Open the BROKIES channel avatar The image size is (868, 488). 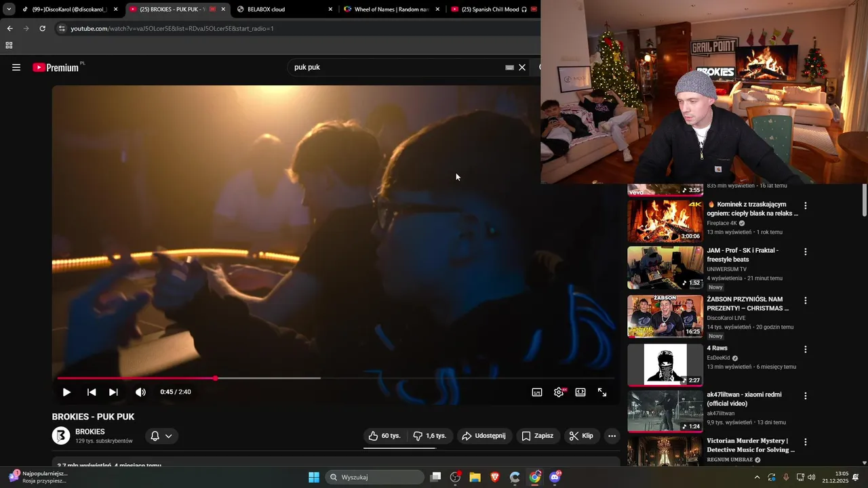coord(61,436)
